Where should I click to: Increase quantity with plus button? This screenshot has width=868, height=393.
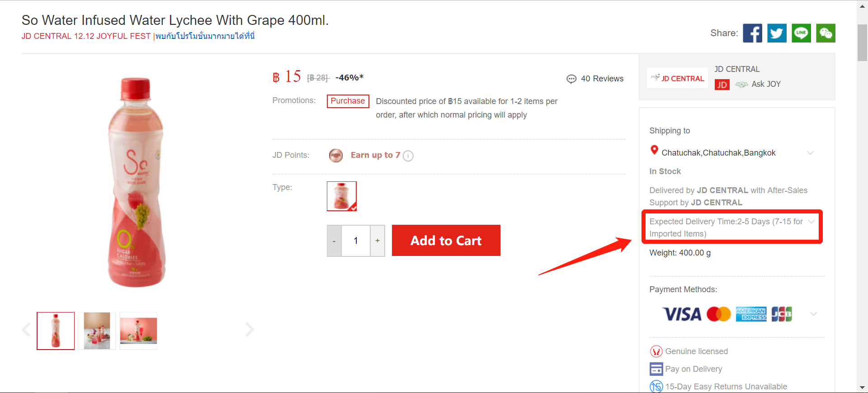pos(377,241)
